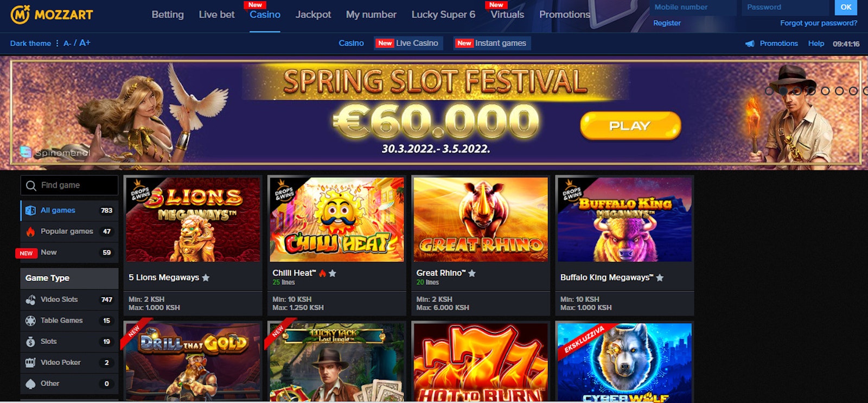The image size is (868, 403).
Task: Click the Mobile number input field
Action: tap(693, 8)
